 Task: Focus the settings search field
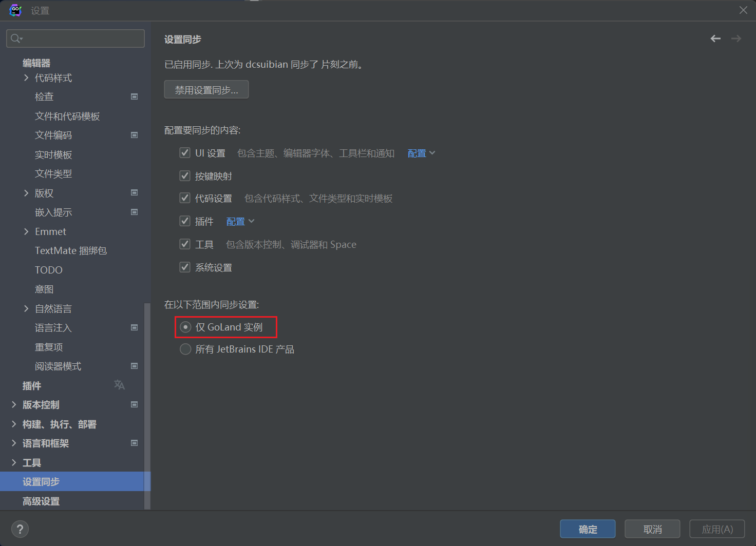(75, 38)
